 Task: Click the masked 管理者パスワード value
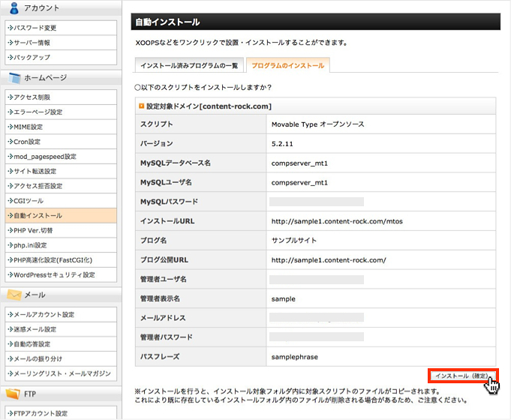pyautogui.click(x=317, y=337)
